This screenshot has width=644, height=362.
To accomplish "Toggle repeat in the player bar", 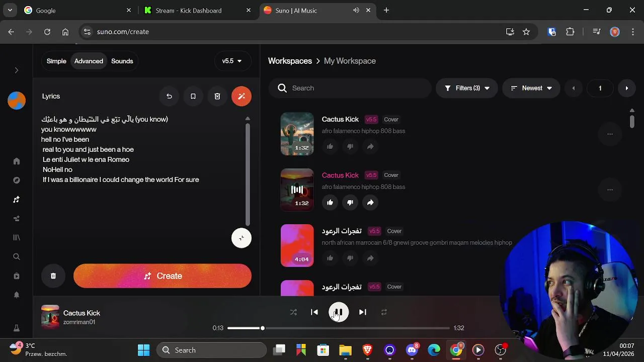I will (x=384, y=312).
